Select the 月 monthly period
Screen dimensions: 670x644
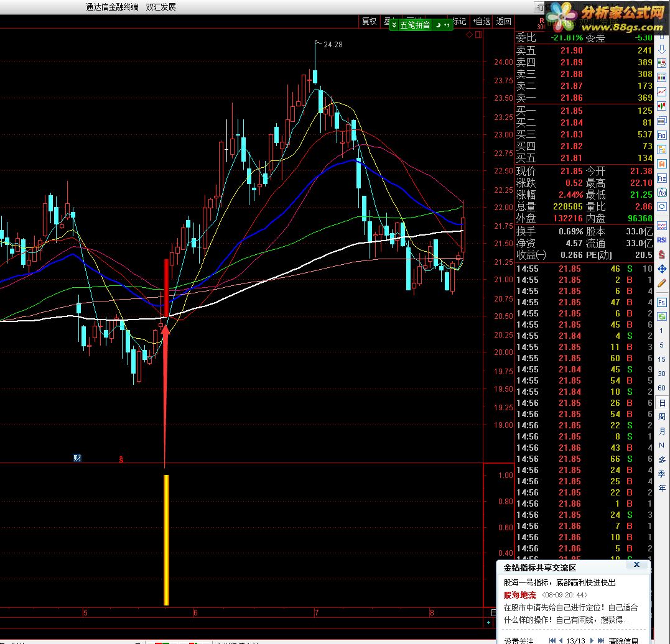[661, 431]
